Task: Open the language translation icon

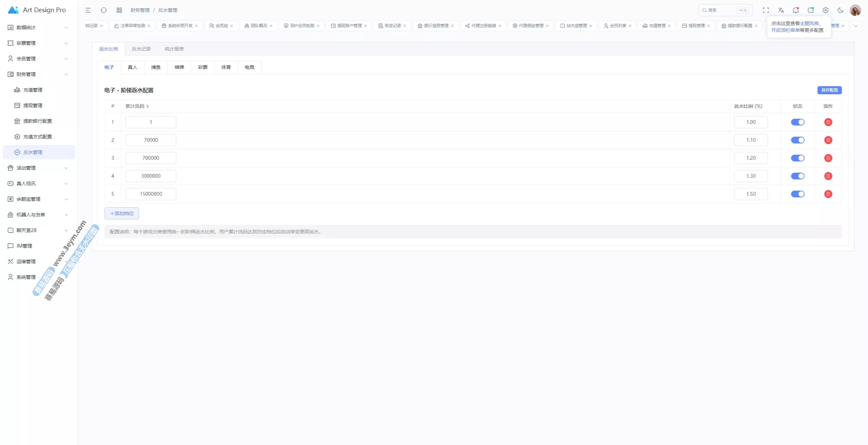Action: (x=781, y=10)
